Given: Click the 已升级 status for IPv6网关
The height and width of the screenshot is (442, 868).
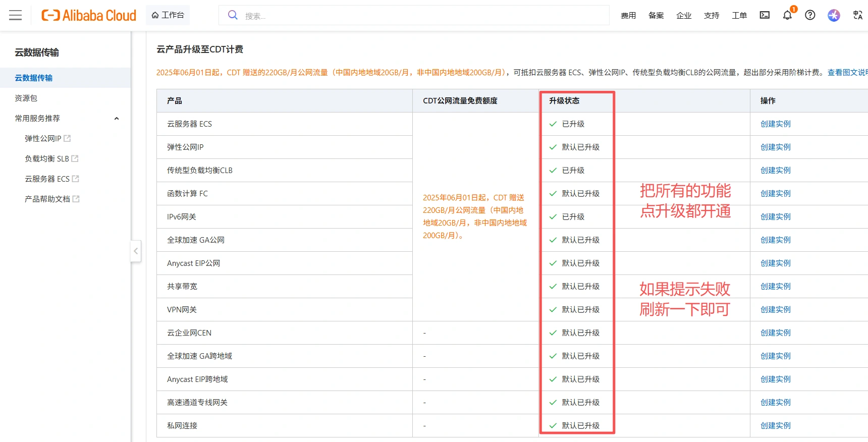Looking at the screenshot, I should pos(567,216).
